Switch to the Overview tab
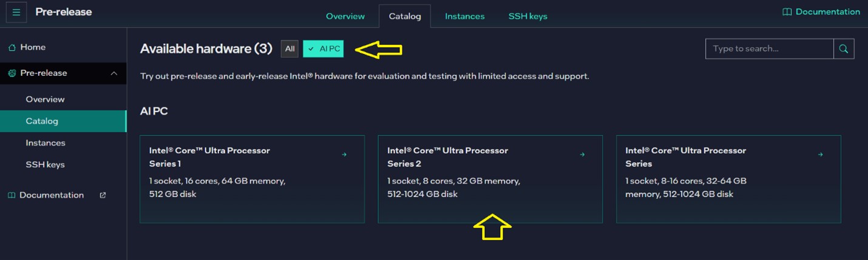868x260 pixels. (x=345, y=16)
